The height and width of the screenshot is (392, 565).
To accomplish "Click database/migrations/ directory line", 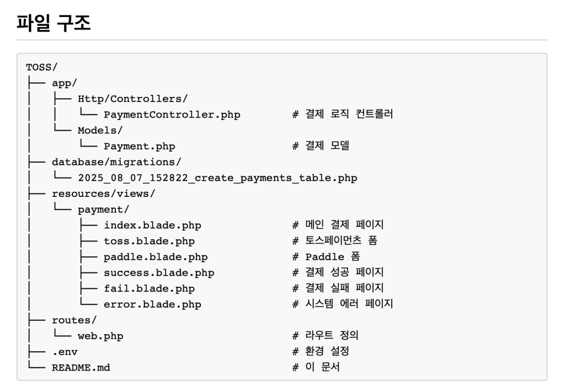I will [116, 162].
